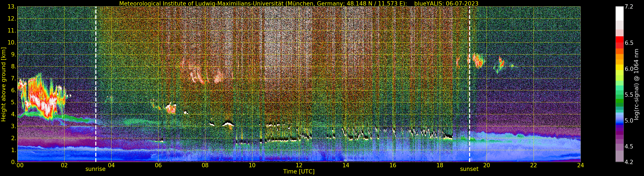Click the 'sunset' label below the axis

click(x=469, y=169)
